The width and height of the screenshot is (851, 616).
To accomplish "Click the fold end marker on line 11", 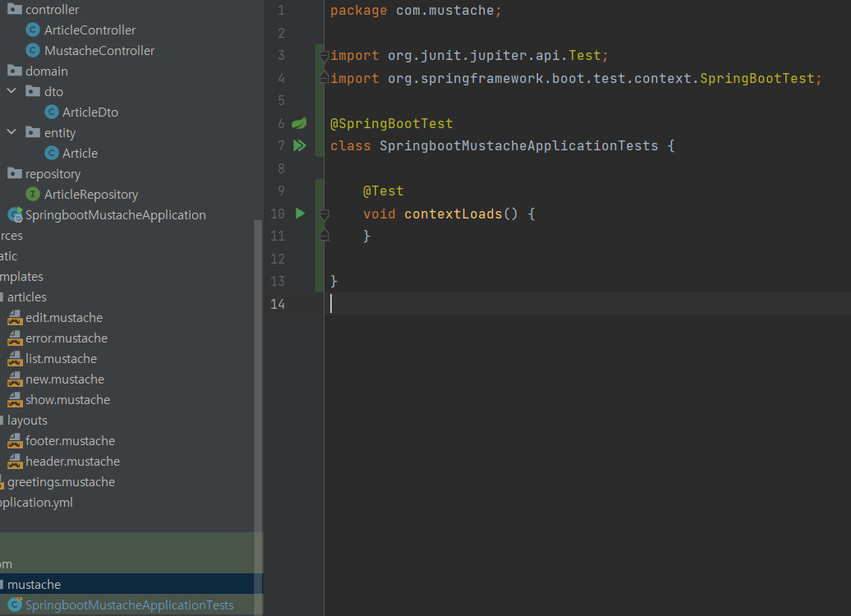I will coord(324,236).
